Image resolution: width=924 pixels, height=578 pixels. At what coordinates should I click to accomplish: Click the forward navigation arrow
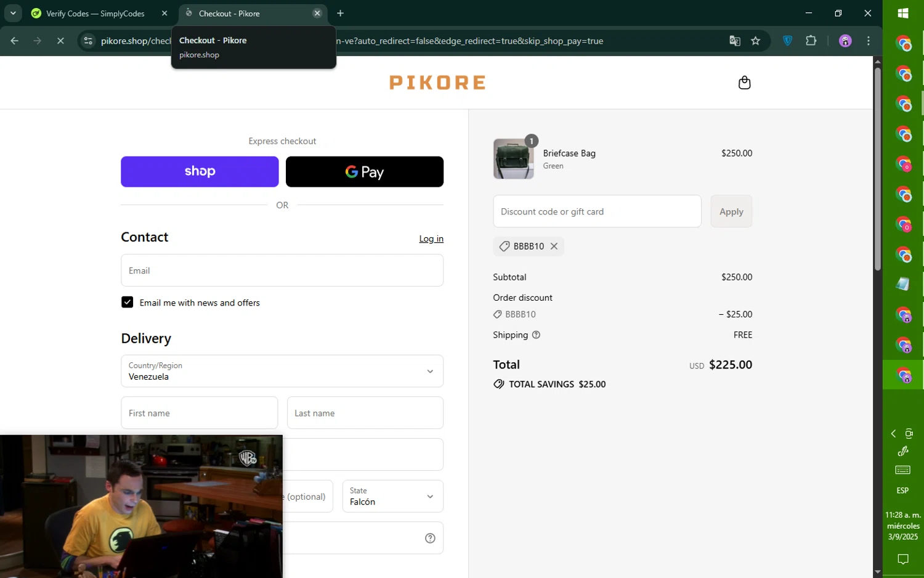[x=38, y=41]
